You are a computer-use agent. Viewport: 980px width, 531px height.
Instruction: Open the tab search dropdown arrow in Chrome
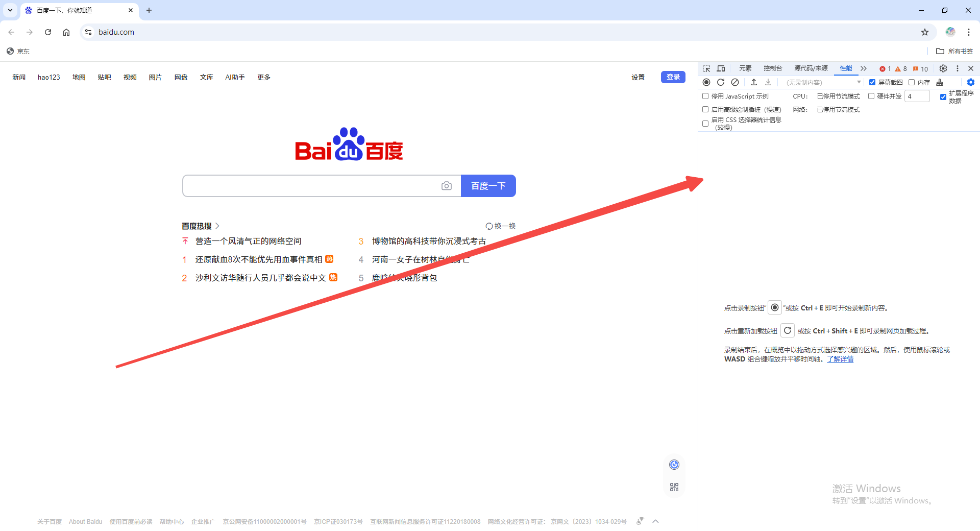point(10,10)
